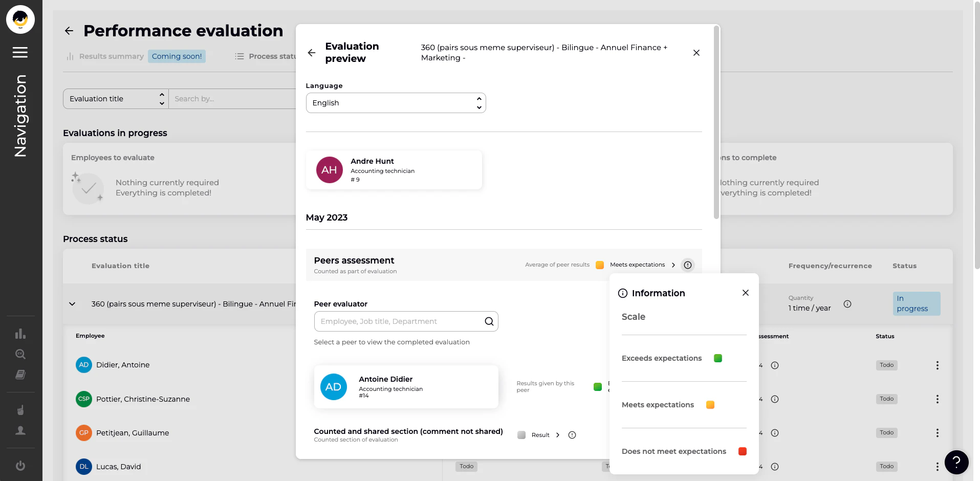Click search magnifier in Peer evaluator field

point(489,321)
